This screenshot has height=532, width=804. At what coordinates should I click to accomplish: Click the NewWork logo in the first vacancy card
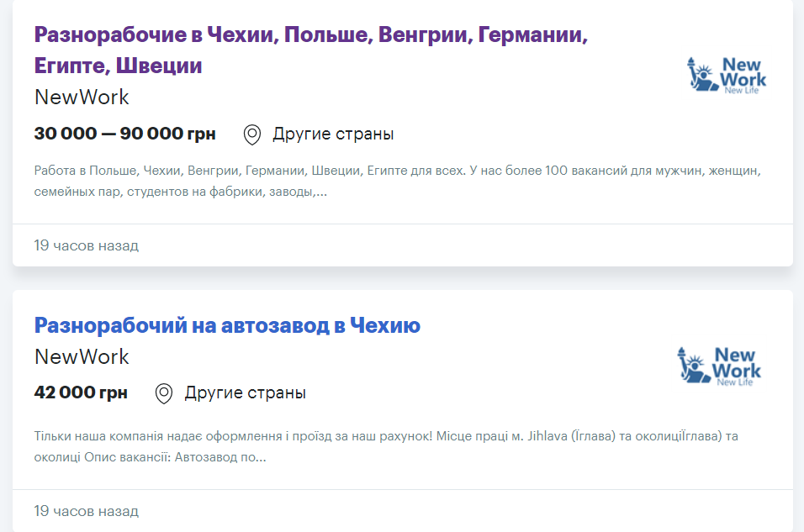727,76
